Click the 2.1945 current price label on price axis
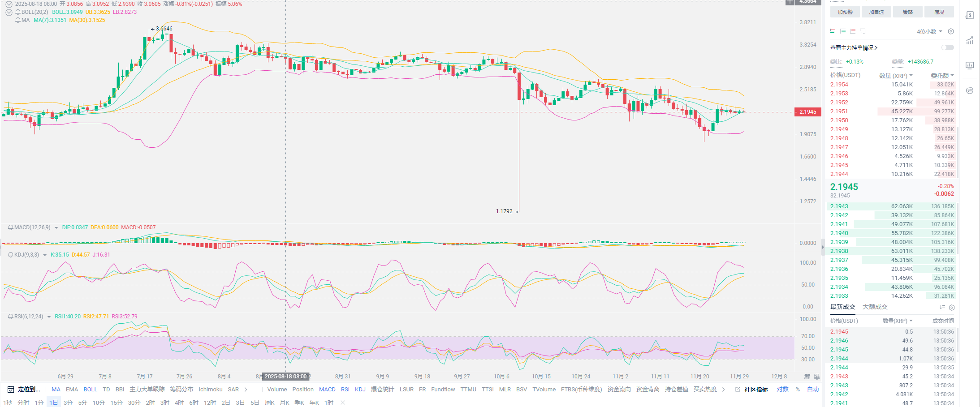The height and width of the screenshot is (407, 980). pos(807,112)
